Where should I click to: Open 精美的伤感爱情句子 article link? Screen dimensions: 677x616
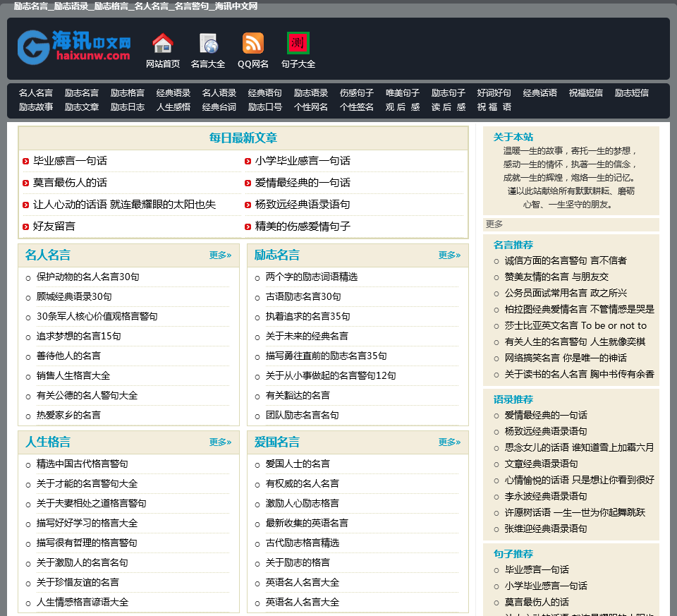click(303, 226)
